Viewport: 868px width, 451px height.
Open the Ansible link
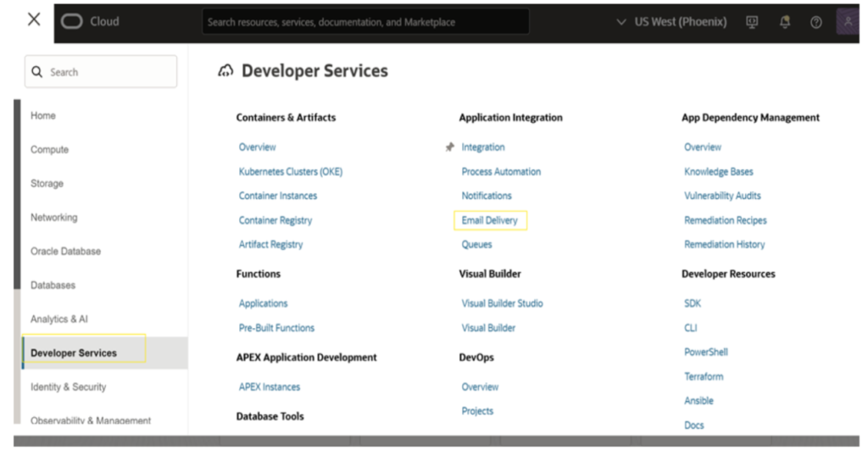click(698, 401)
